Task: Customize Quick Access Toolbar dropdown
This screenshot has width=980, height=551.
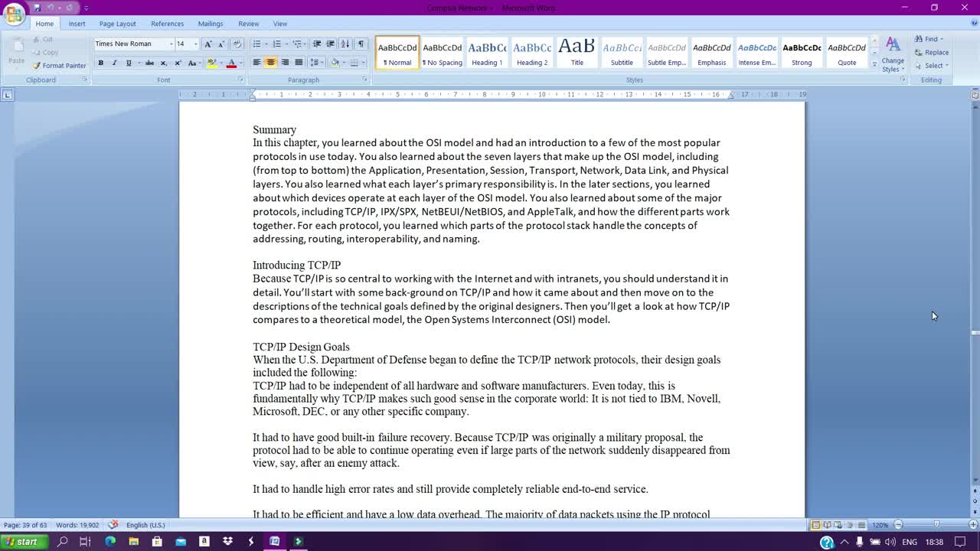Action: pos(86,8)
